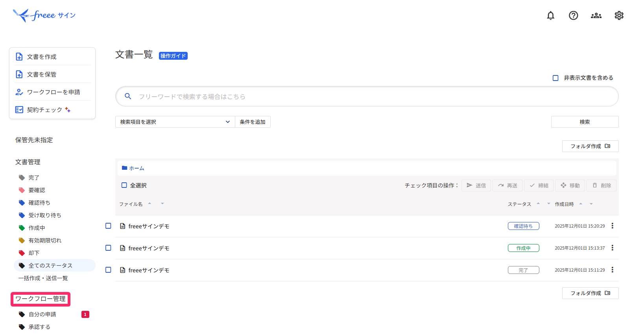Sort ファイル名 ascending arrow
Screen dimensions: 644x336
click(x=149, y=204)
